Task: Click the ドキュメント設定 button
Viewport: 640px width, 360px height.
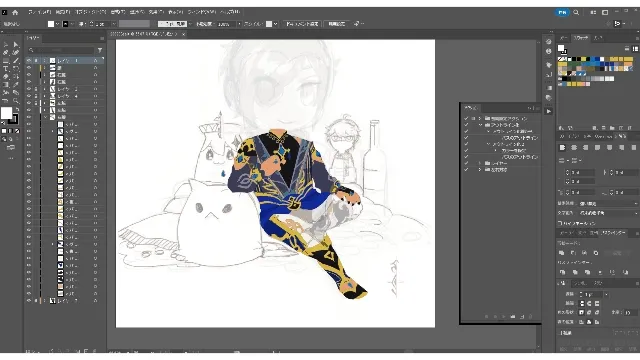Action: (x=302, y=24)
